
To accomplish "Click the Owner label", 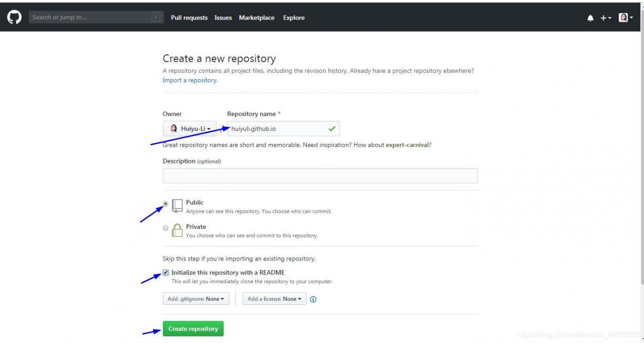I will click(x=172, y=114).
